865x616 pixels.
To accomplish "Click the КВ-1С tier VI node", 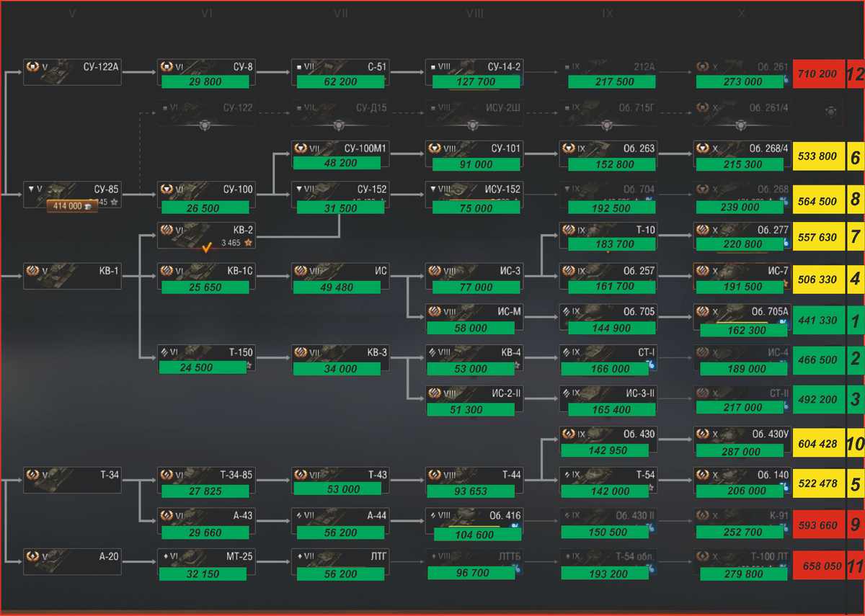I will click(x=206, y=276).
